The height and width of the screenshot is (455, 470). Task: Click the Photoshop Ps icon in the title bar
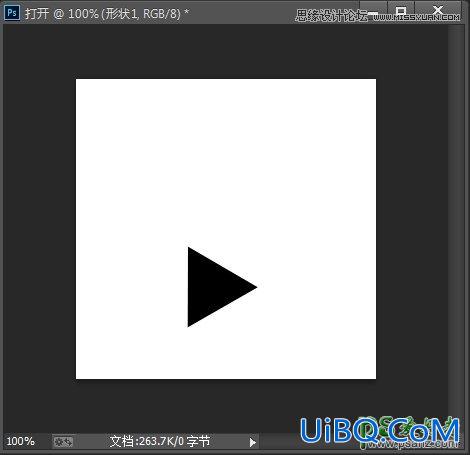point(12,13)
